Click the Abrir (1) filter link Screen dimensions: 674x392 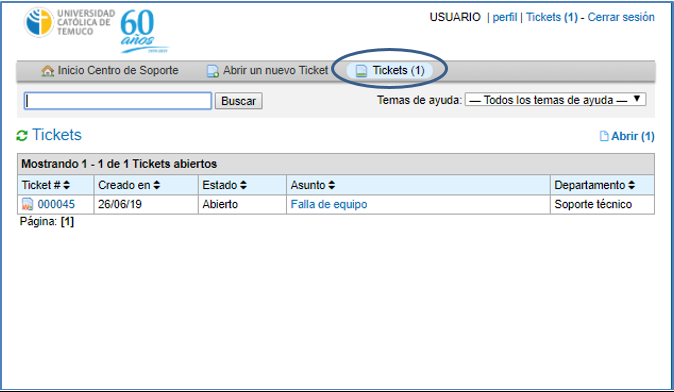pos(633,136)
